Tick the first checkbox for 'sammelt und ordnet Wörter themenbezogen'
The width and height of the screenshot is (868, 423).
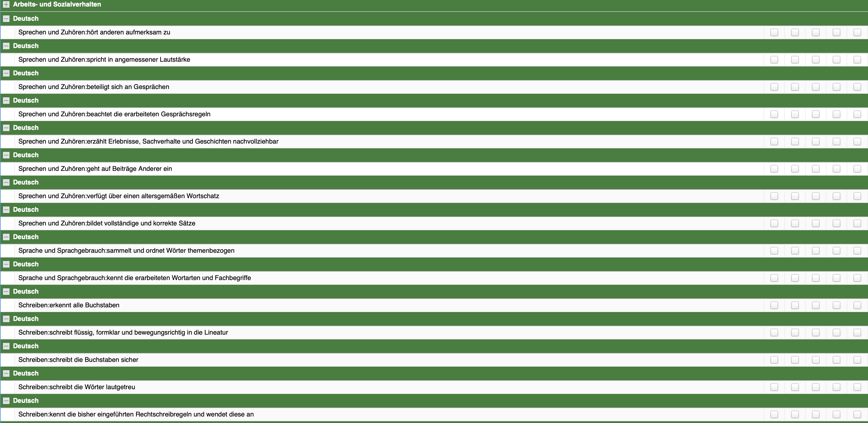pyautogui.click(x=774, y=251)
